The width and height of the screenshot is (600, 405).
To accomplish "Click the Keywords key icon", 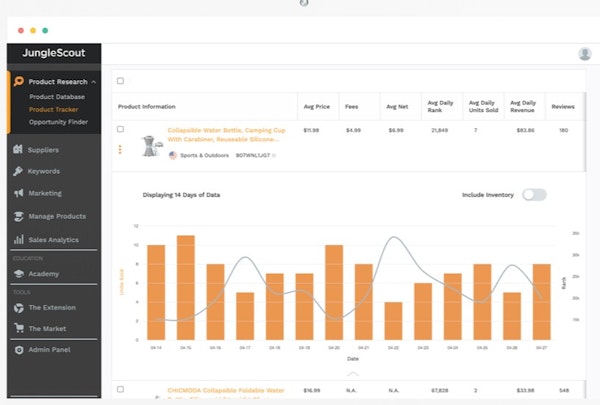I will coord(18,171).
